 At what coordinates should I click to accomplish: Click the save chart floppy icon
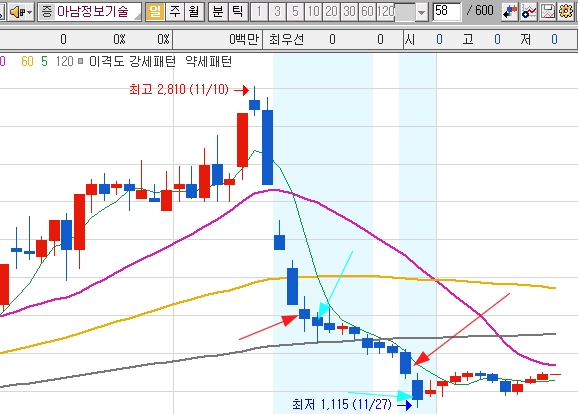[547, 12]
